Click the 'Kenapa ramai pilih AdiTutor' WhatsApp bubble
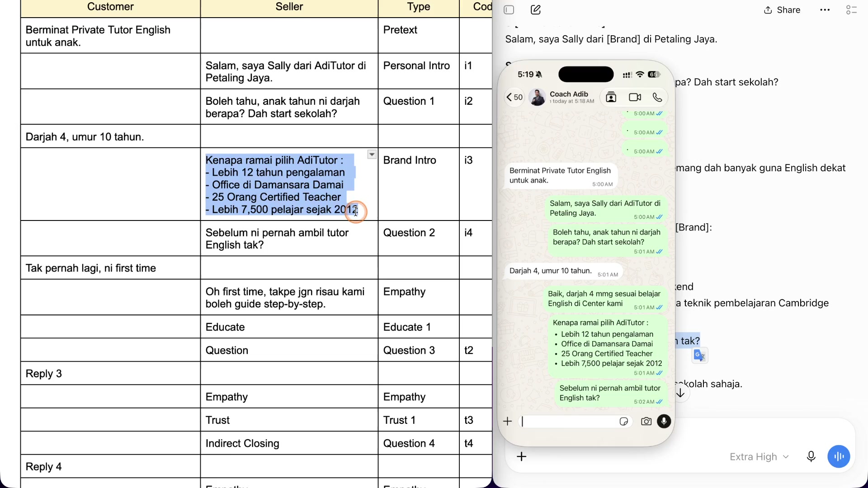The image size is (868, 488). (x=608, y=347)
